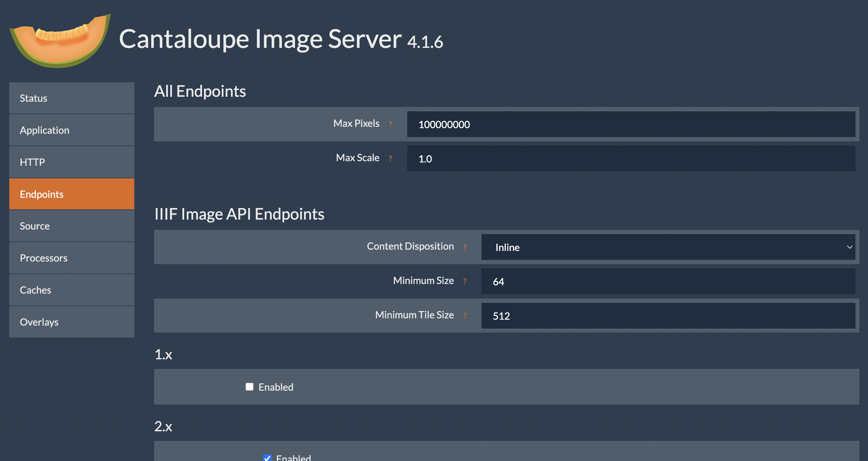Click the Cantaloupe melon logo
This screenshot has width=868, height=461.
coord(60,41)
